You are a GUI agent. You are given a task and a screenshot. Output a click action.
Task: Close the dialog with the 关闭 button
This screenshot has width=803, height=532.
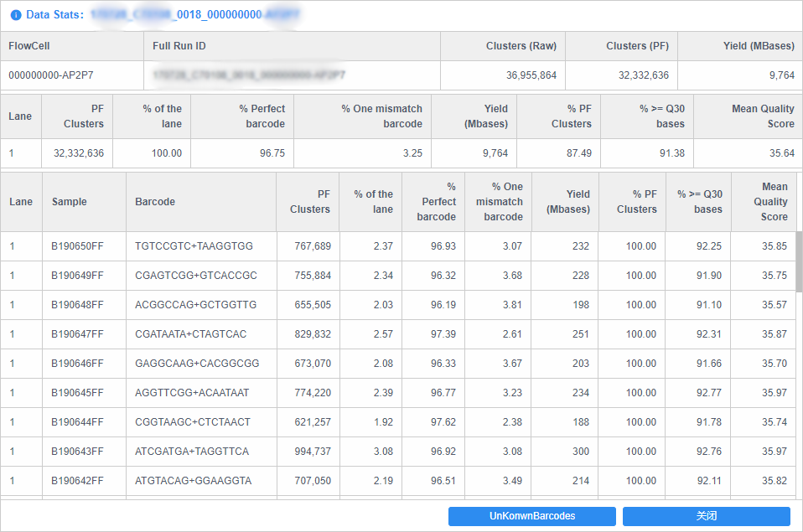[x=707, y=516]
